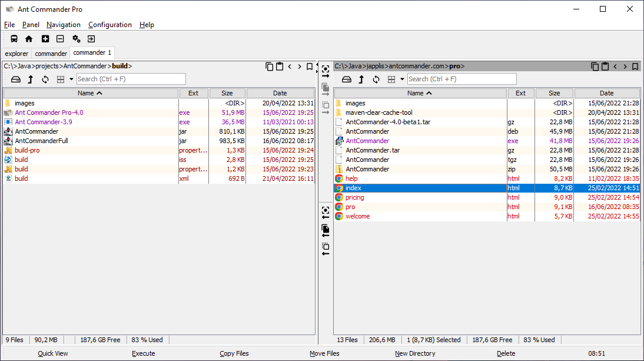Go to parent directory in the right panel

pyautogui.click(x=361, y=80)
